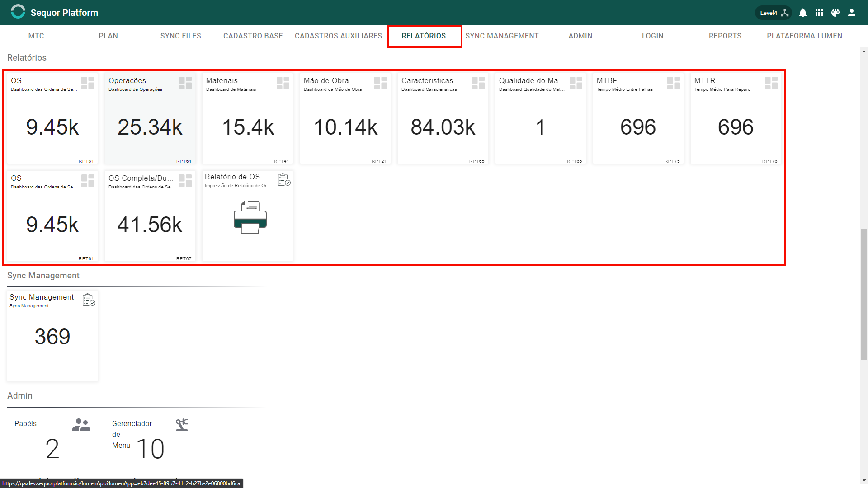Click the page vertical scrollbar thumb
The image size is (868, 488).
tap(864, 294)
